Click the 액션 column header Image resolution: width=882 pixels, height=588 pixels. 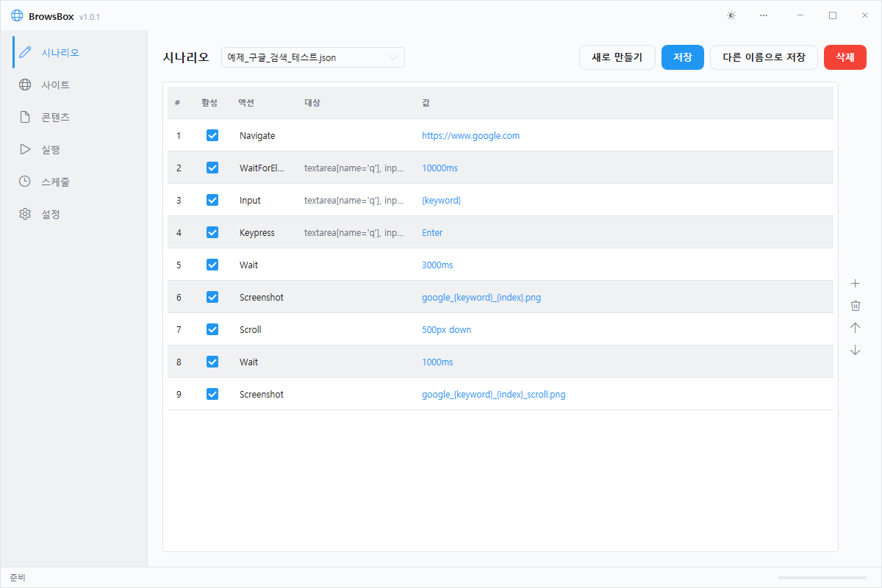(x=246, y=103)
